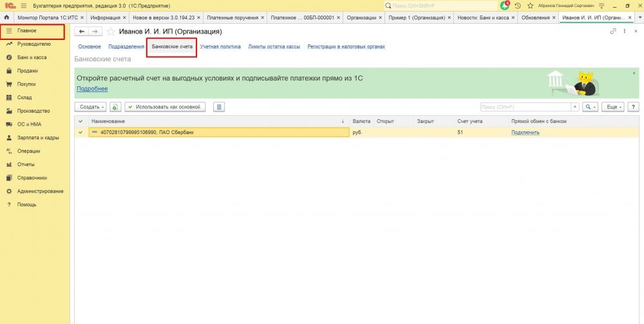This screenshot has height=324, width=644.
Task: Close the Организации tab
Action: pyautogui.click(x=381, y=17)
